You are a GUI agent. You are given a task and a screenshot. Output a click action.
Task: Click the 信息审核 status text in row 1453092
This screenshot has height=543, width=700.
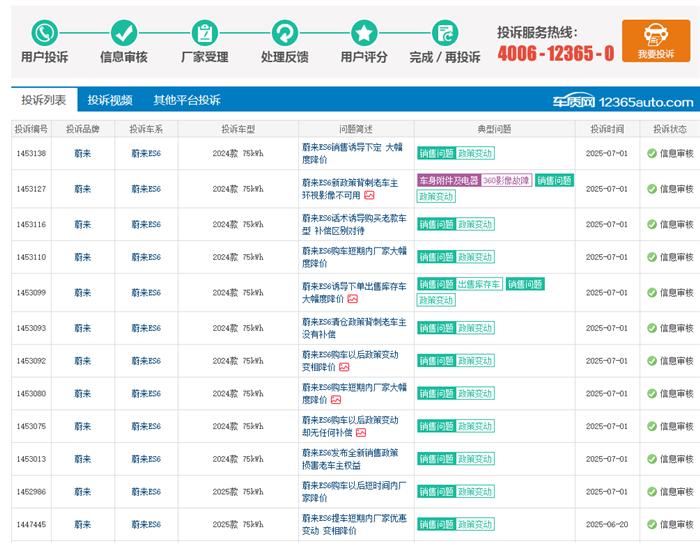pyautogui.click(x=677, y=361)
